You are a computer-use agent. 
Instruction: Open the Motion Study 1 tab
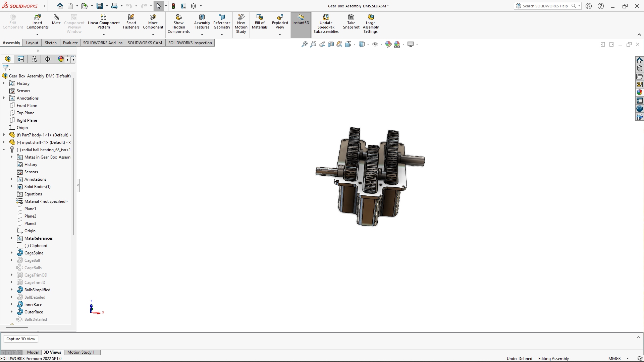coord(81,352)
